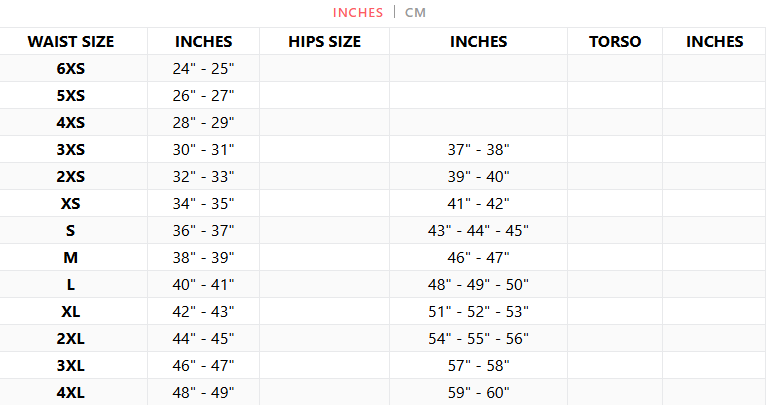Screen dimensions: 766x405
Task: Click the WAIST SIZE column header
Action: [x=71, y=41]
